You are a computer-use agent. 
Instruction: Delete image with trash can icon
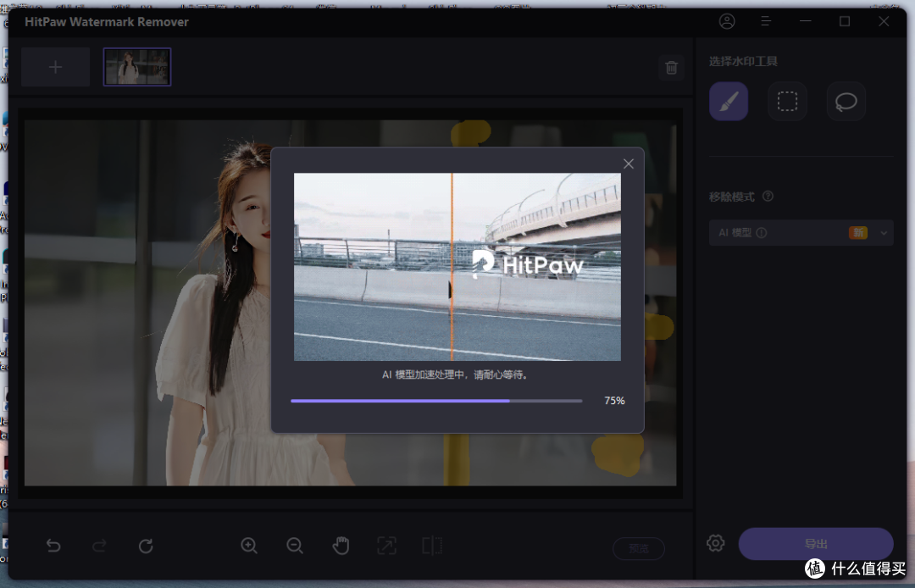[x=671, y=68]
